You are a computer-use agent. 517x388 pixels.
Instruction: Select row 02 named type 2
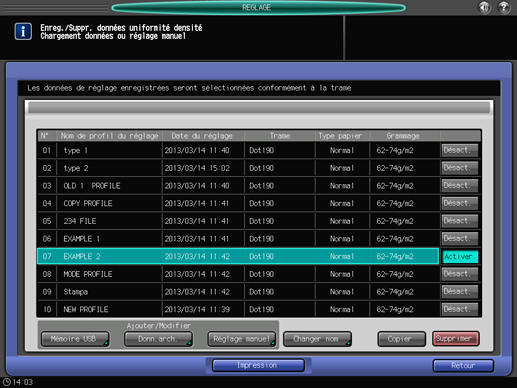[238, 168]
